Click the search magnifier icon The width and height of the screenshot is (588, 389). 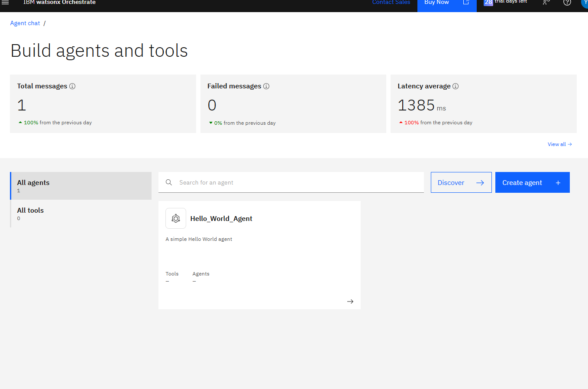click(169, 182)
